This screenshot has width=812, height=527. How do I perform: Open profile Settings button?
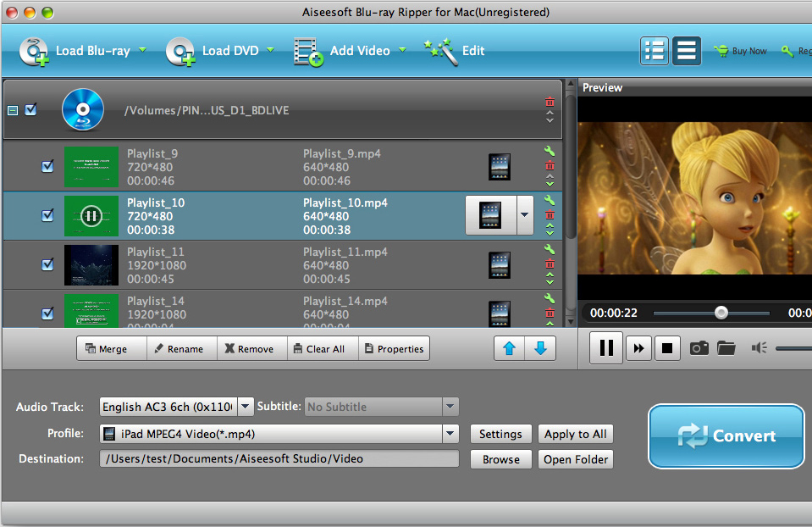(500, 434)
